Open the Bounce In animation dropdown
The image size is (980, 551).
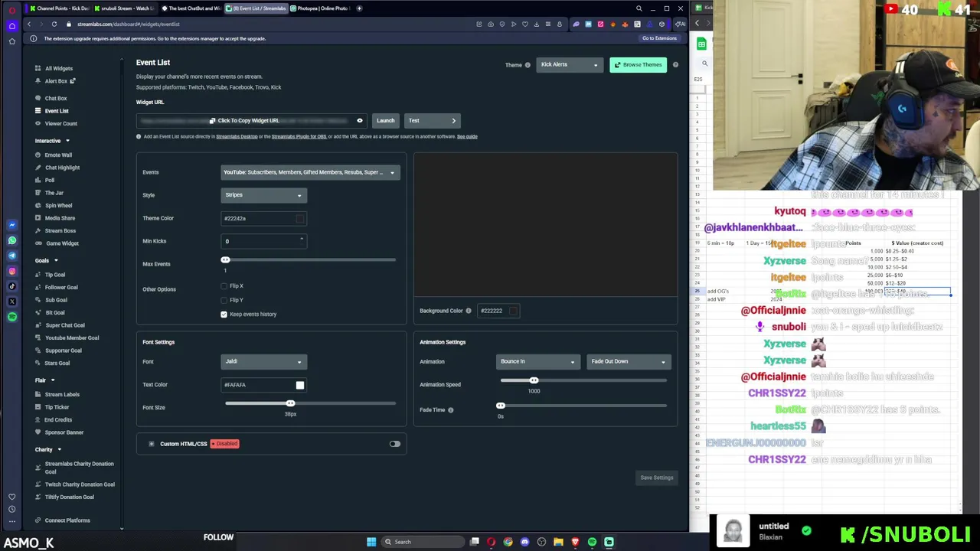[x=537, y=361]
